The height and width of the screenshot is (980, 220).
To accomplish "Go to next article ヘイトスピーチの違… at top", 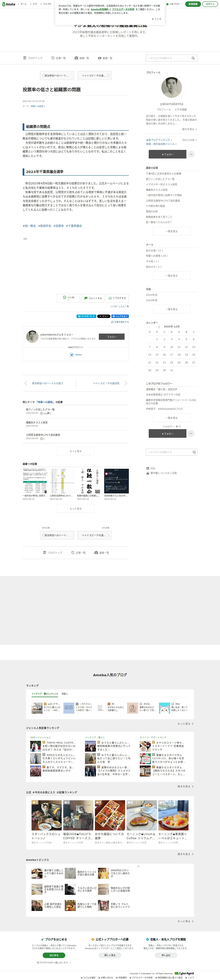I will tap(94, 75).
